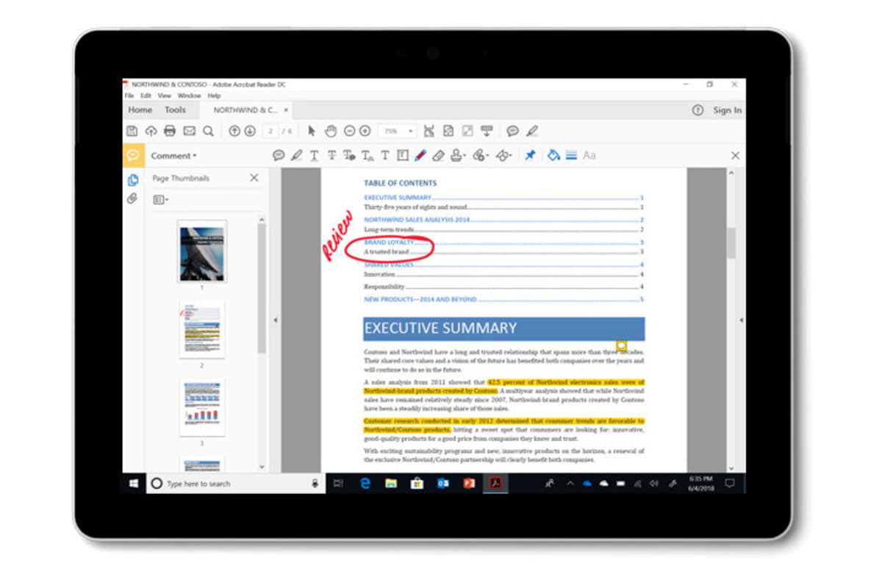Toggle the Page Thumbnails panel icon

(x=132, y=179)
